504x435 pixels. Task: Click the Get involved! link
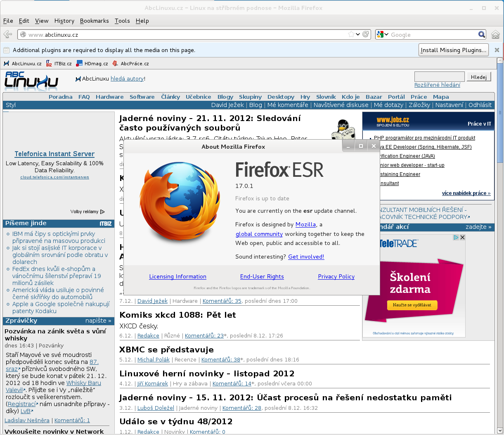[306, 257]
